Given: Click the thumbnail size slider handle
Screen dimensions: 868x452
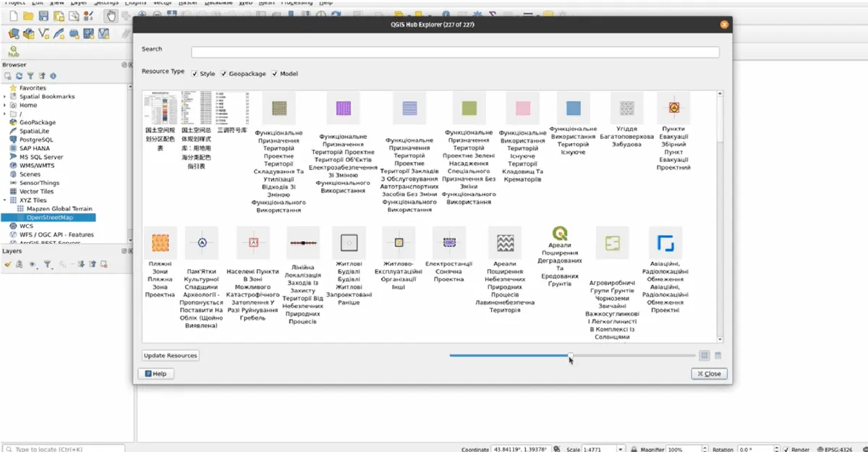Looking at the screenshot, I should click(570, 355).
